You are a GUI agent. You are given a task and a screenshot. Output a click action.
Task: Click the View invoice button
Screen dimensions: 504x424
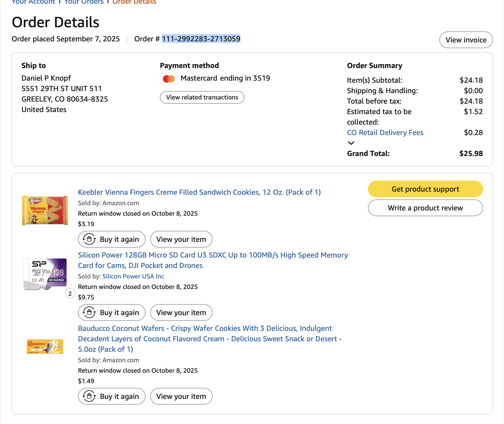[x=466, y=40]
